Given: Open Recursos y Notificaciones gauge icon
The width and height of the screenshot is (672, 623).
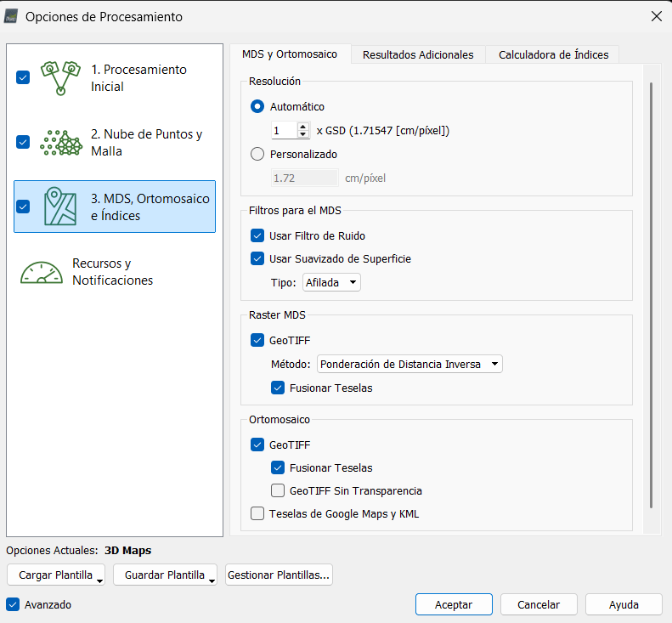Looking at the screenshot, I should click(x=42, y=272).
